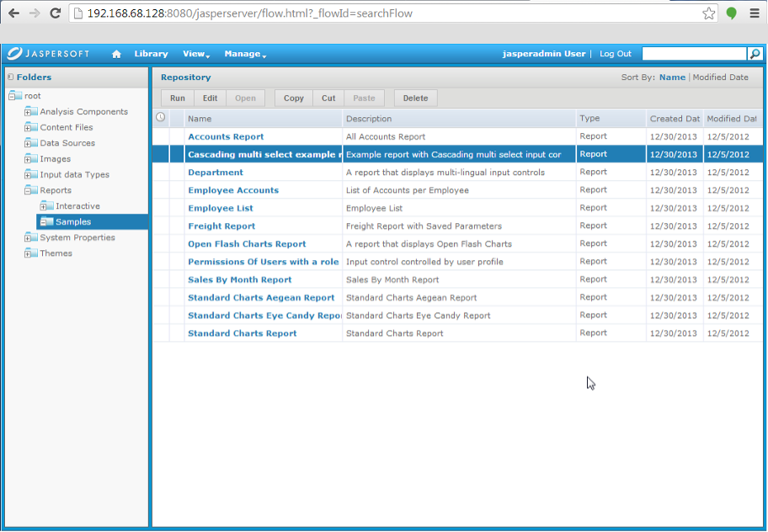768x532 pixels.
Task: Expand the Themes folder
Action: (28, 253)
